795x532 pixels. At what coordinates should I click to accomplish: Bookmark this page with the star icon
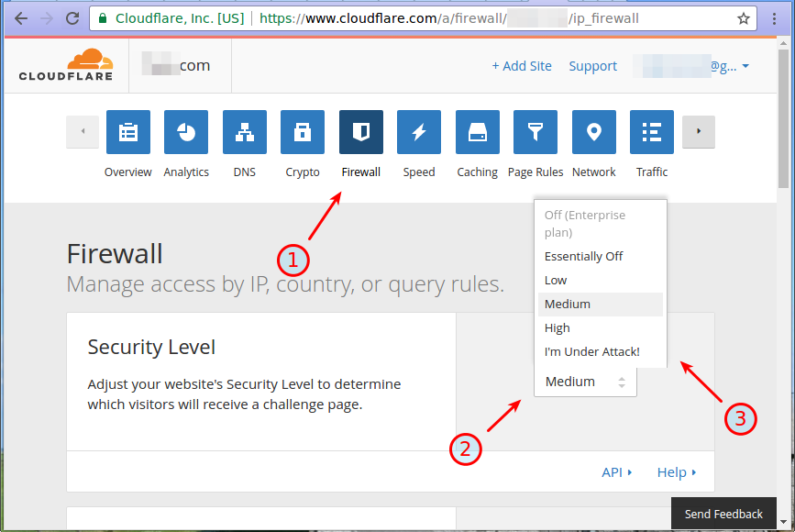point(744,18)
